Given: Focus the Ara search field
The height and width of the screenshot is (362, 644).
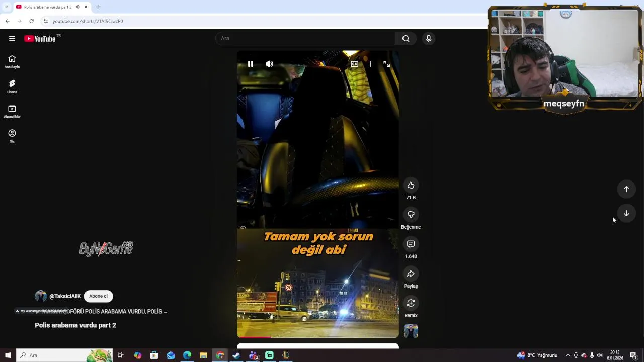Looking at the screenshot, I should click(x=305, y=39).
